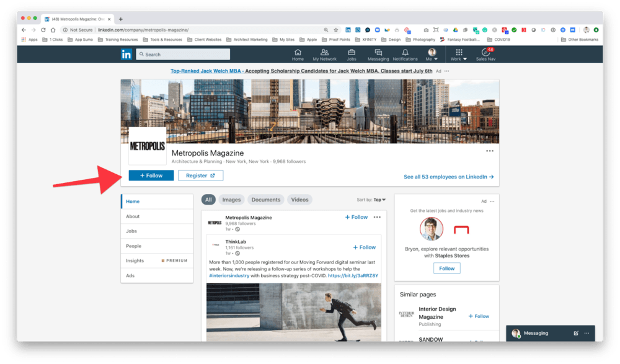This screenshot has height=364, width=620.
Task: See all 53 employees on LinkedIn
Action: [448, 177]
